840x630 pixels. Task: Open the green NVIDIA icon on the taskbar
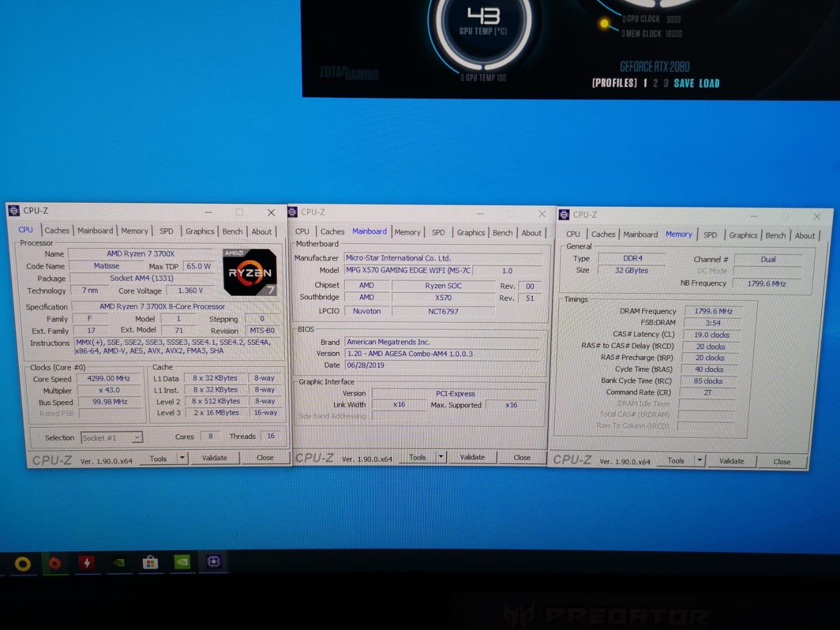click(x=182, y=562)
